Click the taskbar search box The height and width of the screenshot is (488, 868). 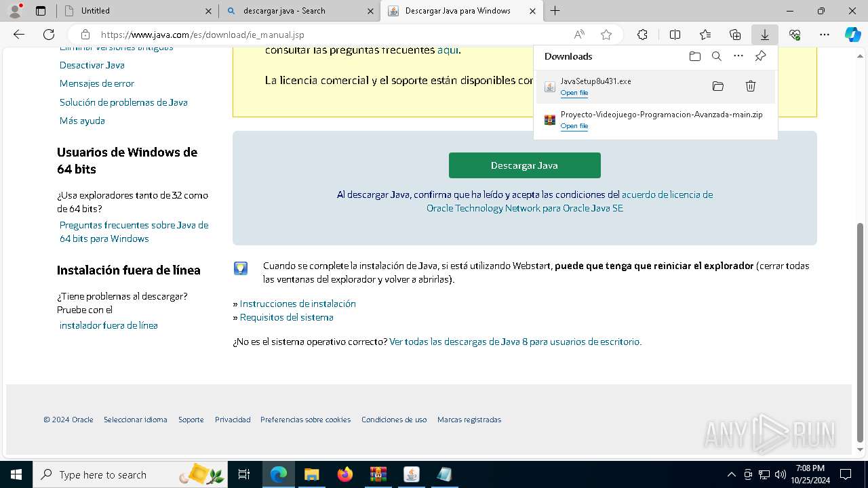tap(131, 474)
